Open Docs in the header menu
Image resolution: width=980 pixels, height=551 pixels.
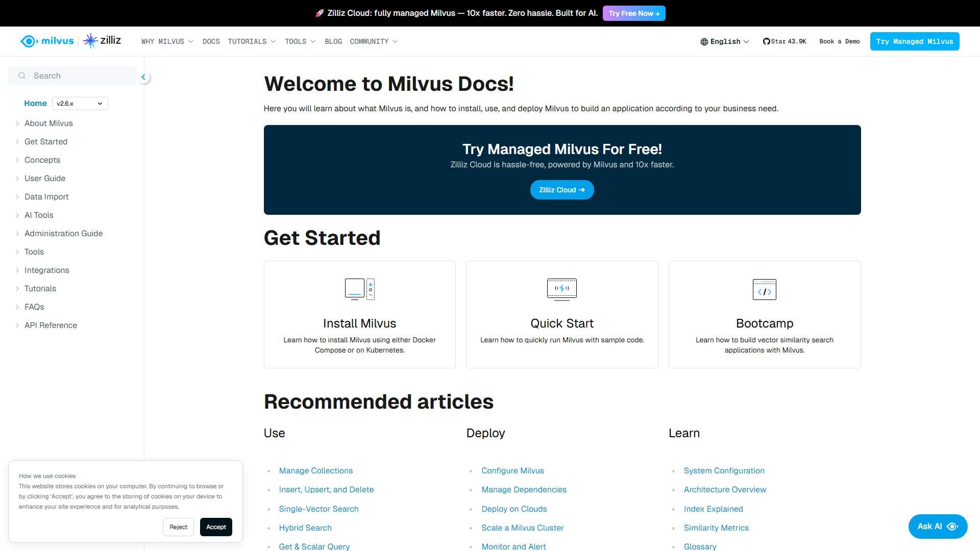211,41
